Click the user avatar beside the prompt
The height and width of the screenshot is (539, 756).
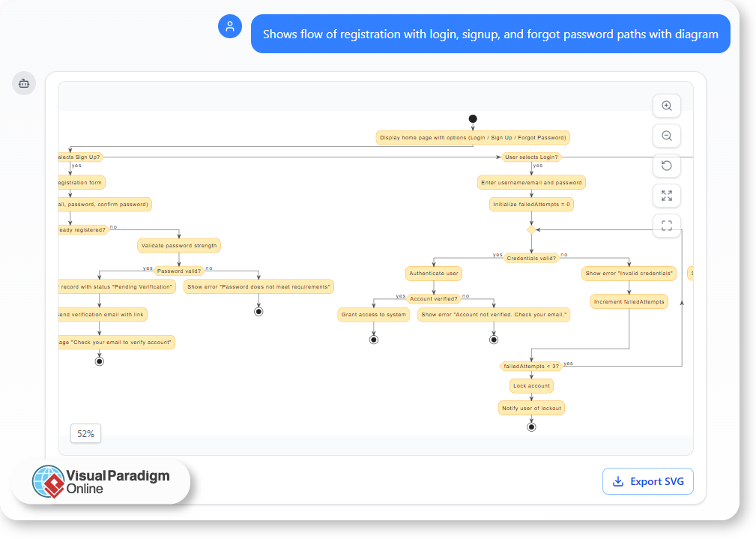tap(230, 26)
